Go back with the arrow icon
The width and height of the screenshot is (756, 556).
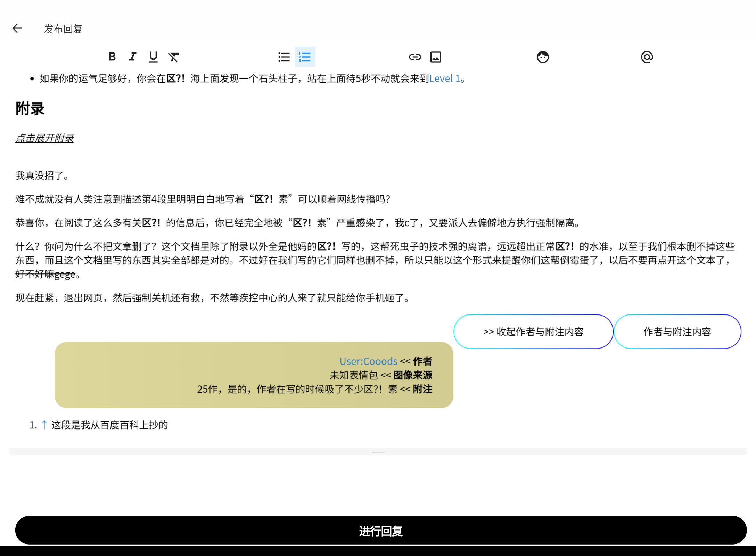(17, 28)
